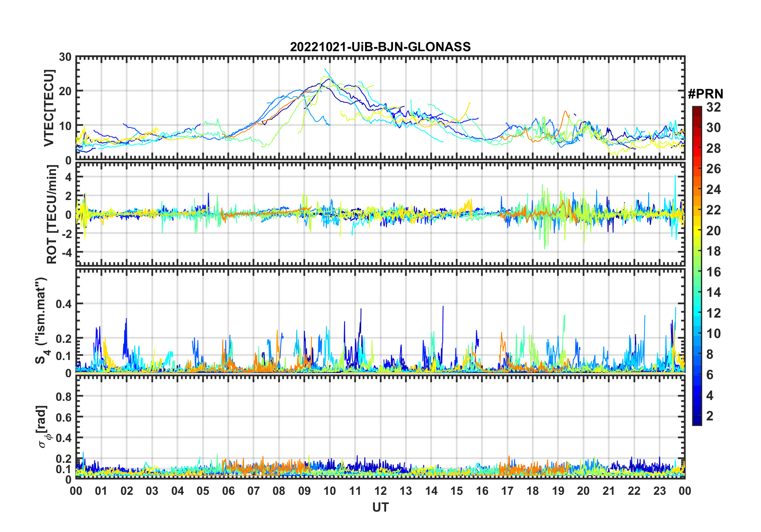Image resolution: width=761 pixels, height=532 pixels.
Task: Click the UT x-axis label
Action: pyautogui.click(x=380, y=507)
